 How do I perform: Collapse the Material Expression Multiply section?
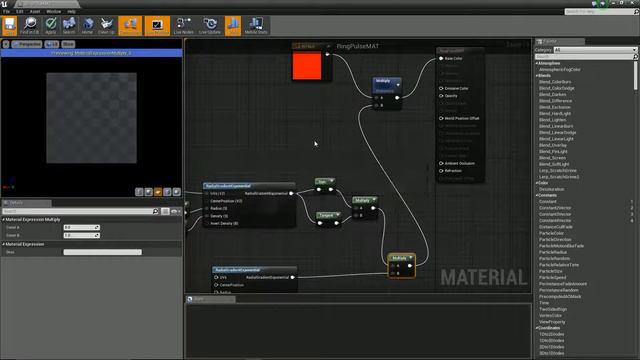click(x=4, y=220)
